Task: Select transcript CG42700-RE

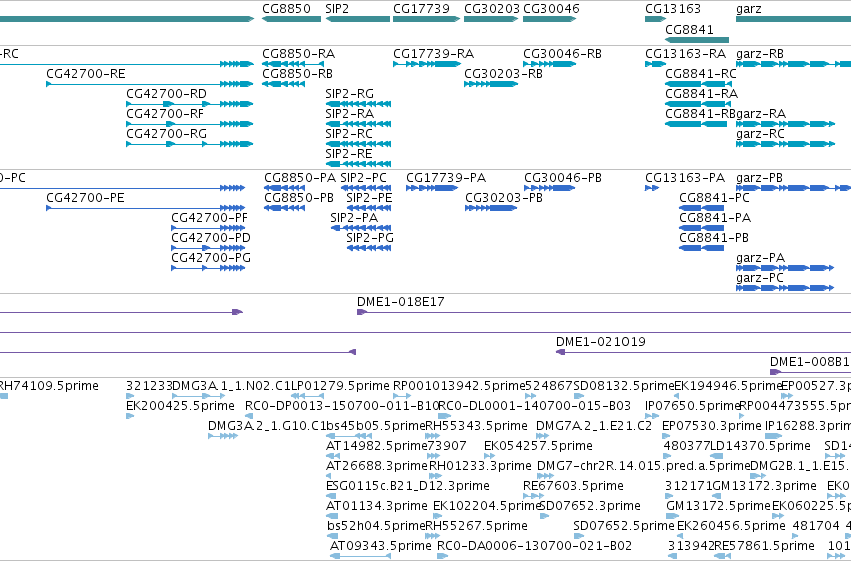Action: 150,84
